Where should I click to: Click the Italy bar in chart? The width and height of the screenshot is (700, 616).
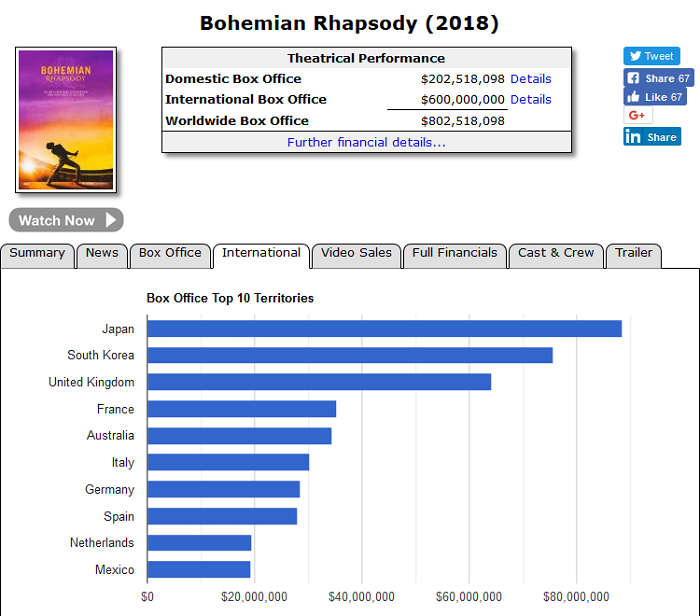click(x=228, y=462)
